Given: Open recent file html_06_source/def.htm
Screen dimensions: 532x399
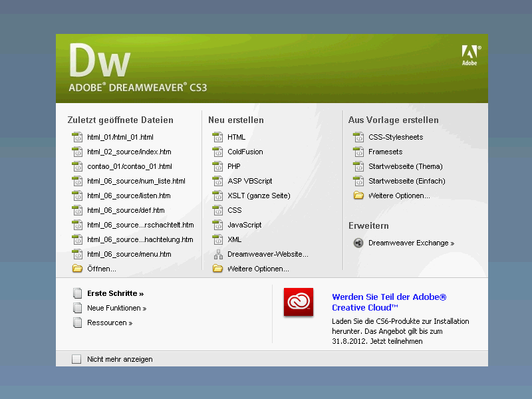Looking at the screenshot, I should 126,210.
